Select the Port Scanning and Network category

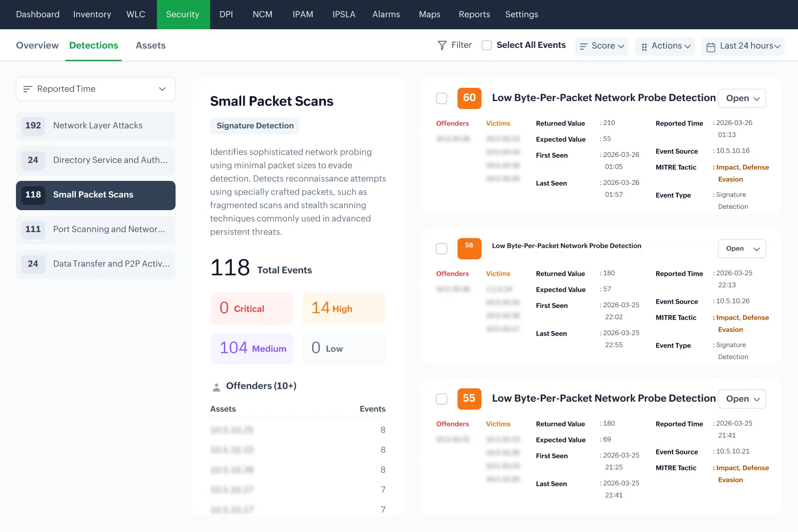point(96,230)
